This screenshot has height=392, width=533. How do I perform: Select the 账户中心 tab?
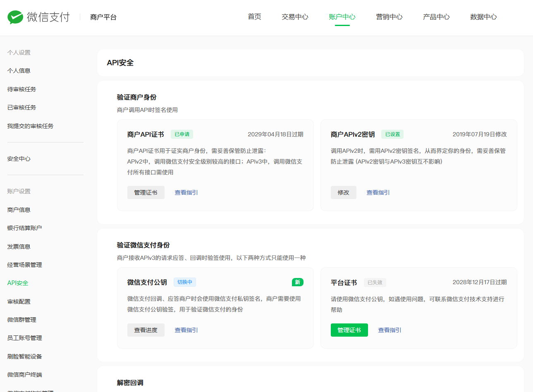342,17
